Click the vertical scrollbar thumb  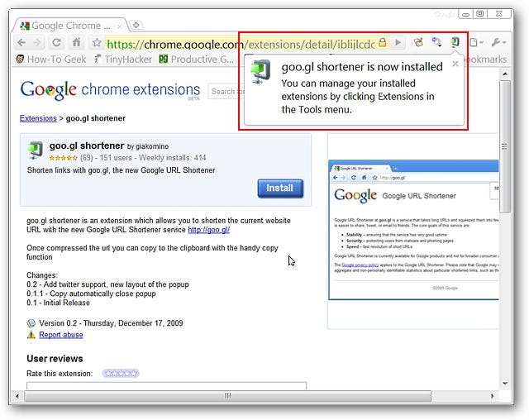pyautogui.click(x=505, y=146)
